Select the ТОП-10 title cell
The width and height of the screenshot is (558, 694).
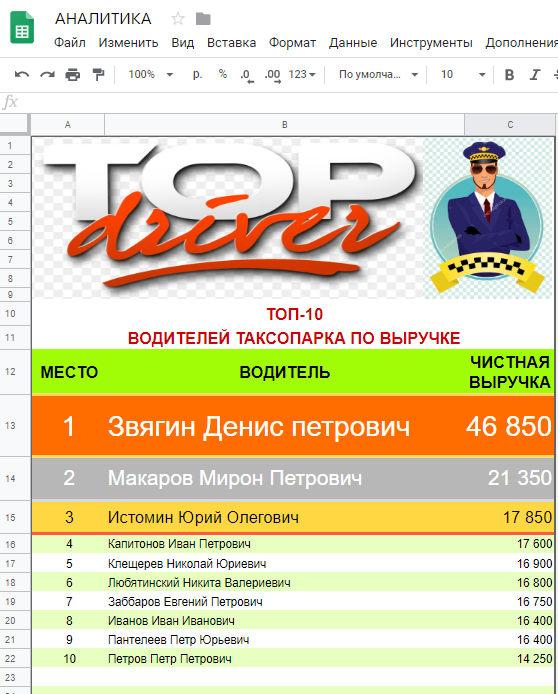[293, 314]
